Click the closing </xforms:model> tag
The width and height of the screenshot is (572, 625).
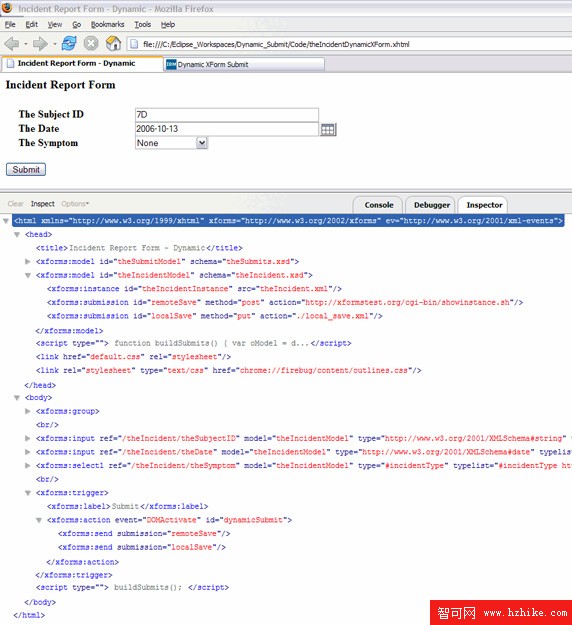[69, 331]
